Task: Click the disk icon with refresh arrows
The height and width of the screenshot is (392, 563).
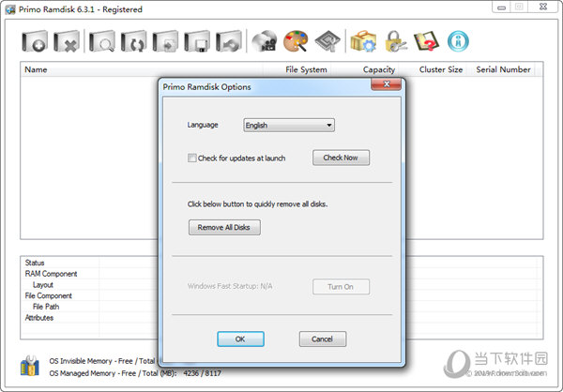Action: tap(133, 41)
